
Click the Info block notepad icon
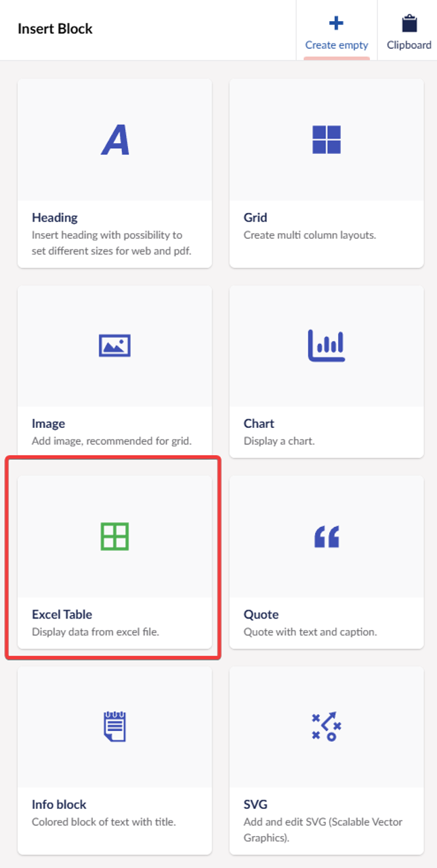click(x=115, y=726)
